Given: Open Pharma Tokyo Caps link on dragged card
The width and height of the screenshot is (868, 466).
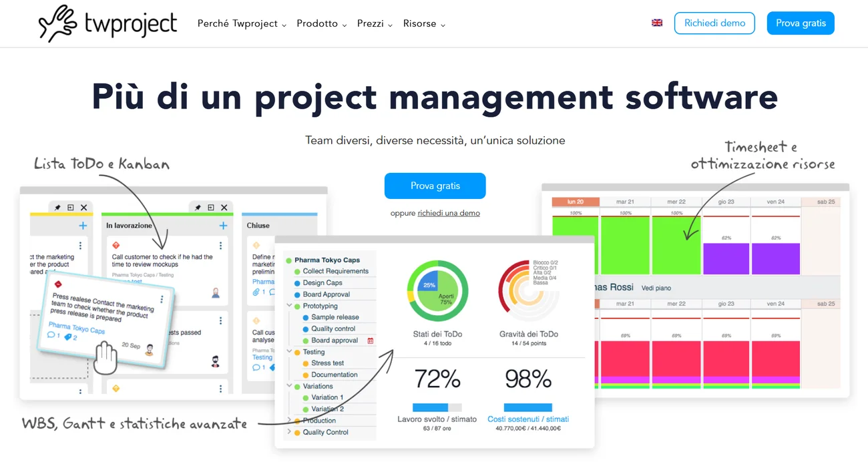Looking at the screenshot, I should click(77, 328).
